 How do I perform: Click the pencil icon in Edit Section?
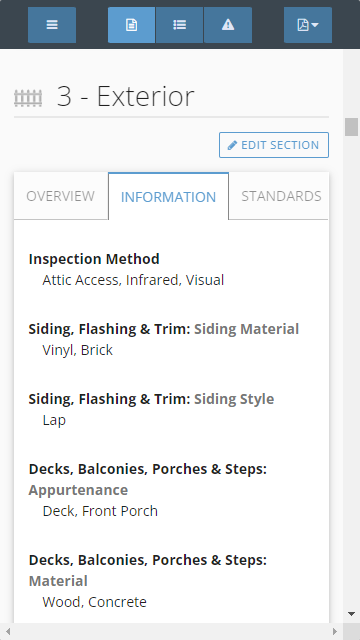click(232, 145)
